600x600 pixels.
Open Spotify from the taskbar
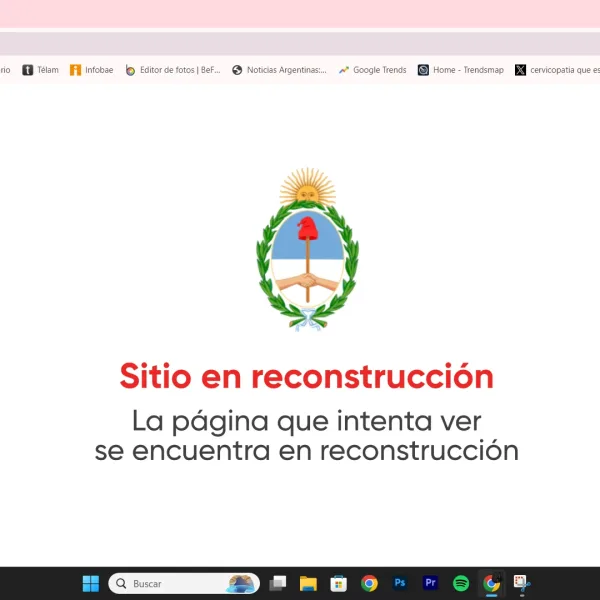pos(461,583)
